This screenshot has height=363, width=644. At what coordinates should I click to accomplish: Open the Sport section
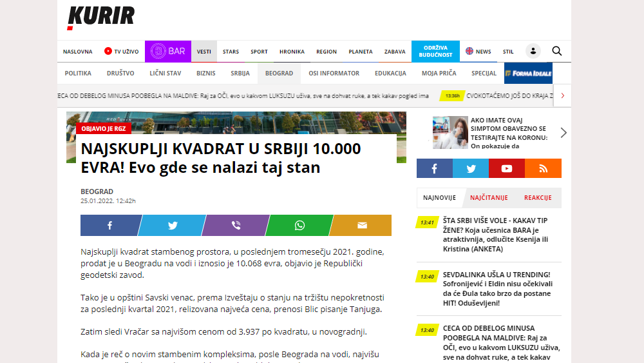[259, 52]
